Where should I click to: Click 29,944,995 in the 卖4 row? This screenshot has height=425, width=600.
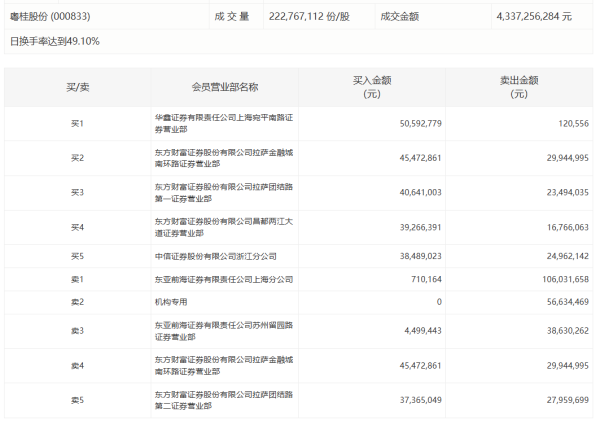[567, 366]
